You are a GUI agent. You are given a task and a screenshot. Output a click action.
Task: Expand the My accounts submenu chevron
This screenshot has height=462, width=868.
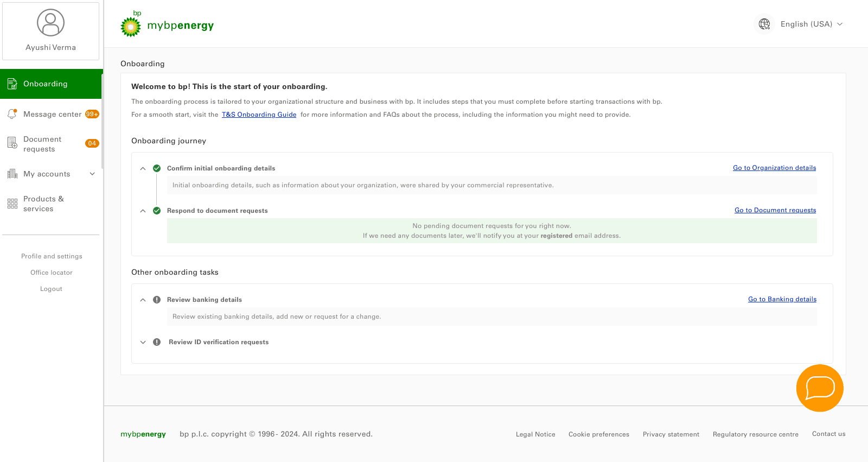pyautogui.click(x=92, y=174)
